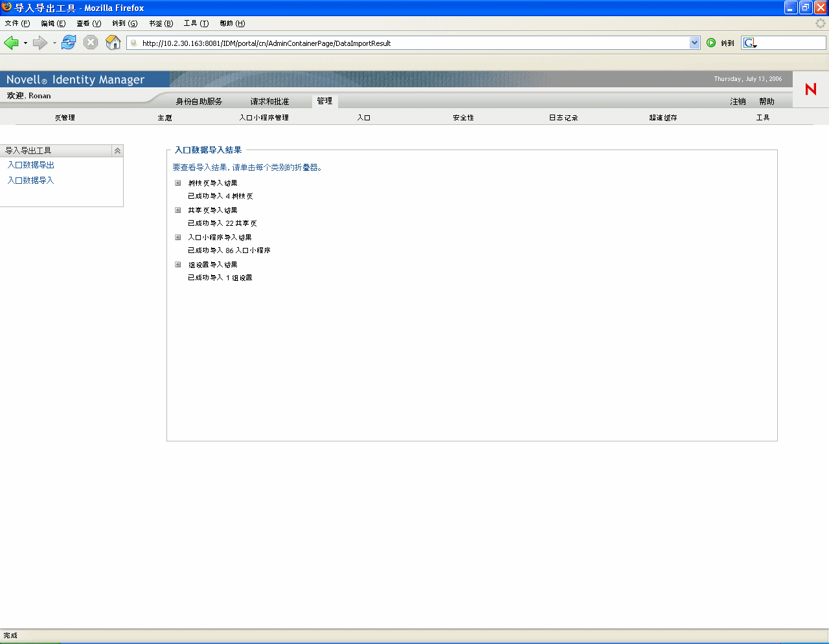Image resolution: width=829 pixels, height=644 pixels.
Task: Click the throbber activity indicator icon
Action: (821, 23)
